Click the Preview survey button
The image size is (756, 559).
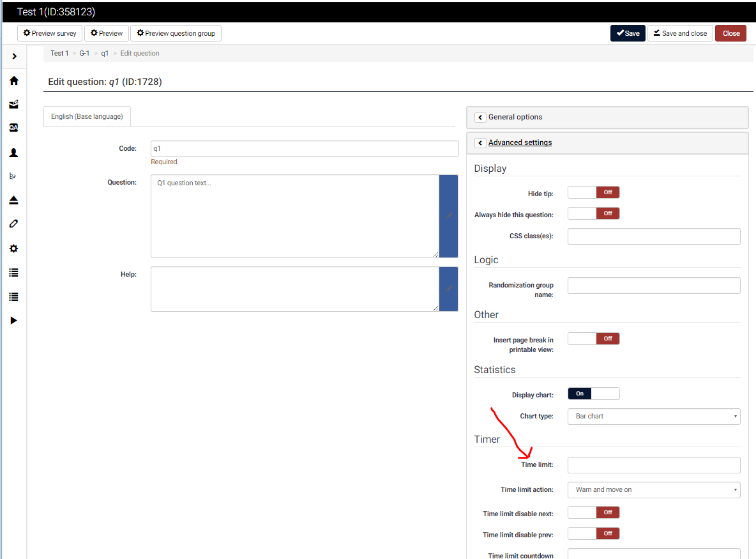50,33
